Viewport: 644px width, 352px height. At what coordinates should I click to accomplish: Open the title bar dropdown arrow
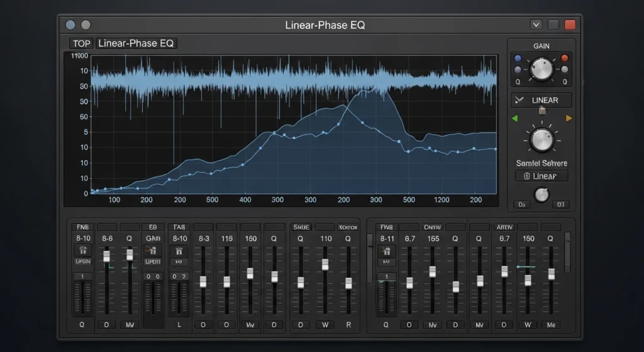[x=536, y=25]
